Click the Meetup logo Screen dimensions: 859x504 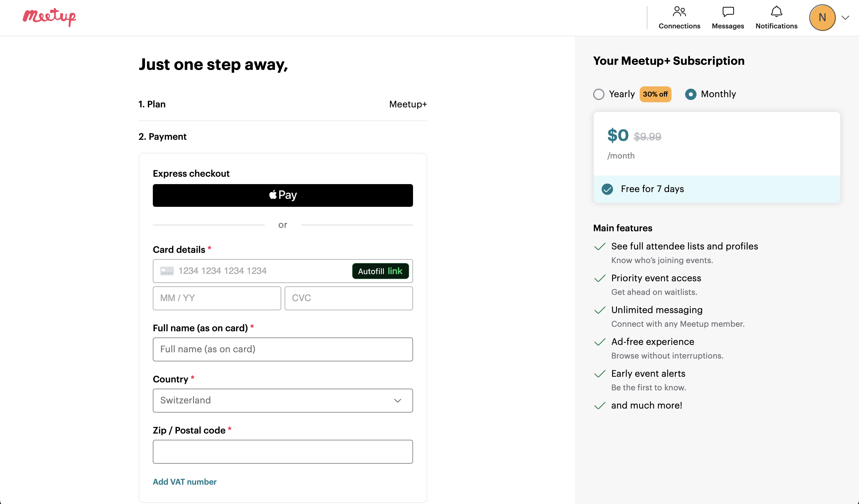click(x=49, y=17)
